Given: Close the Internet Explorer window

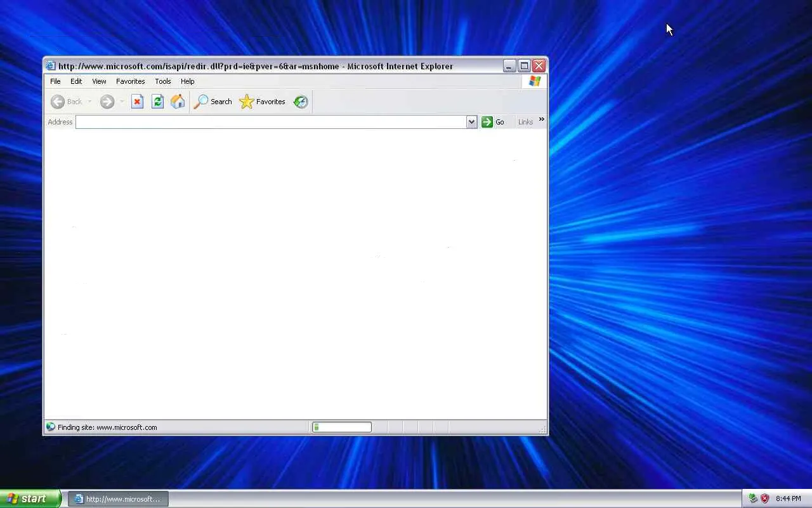Looking at the screenshot, I should click(x=539, y=65).
